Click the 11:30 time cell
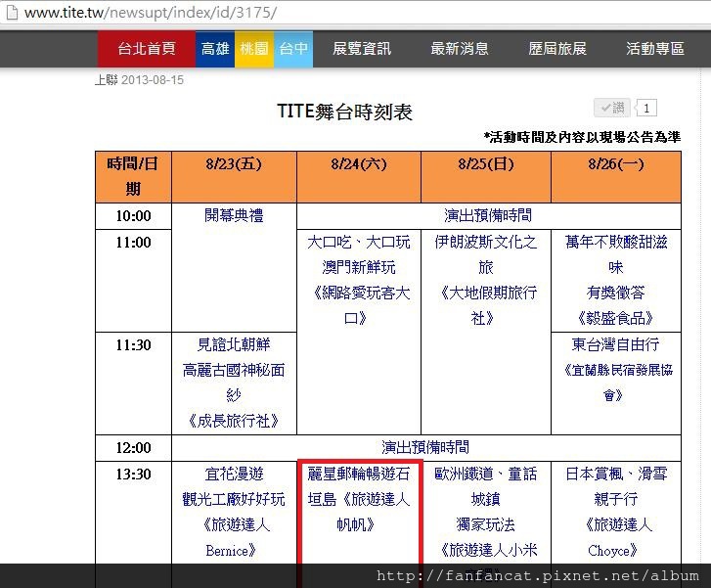The width and height of the screenshot is (711, 588). (x=133, y=384)
